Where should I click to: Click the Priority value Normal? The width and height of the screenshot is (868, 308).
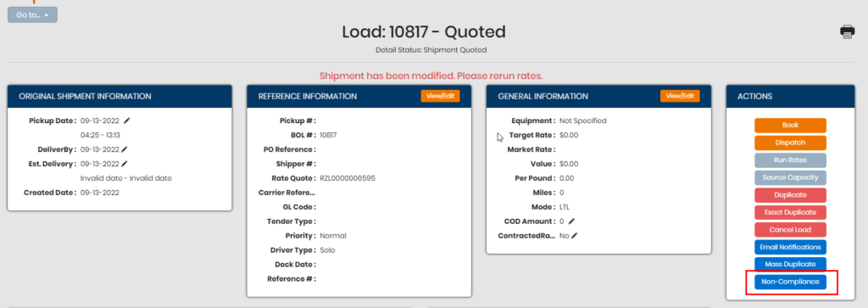[x=332, y=235]
